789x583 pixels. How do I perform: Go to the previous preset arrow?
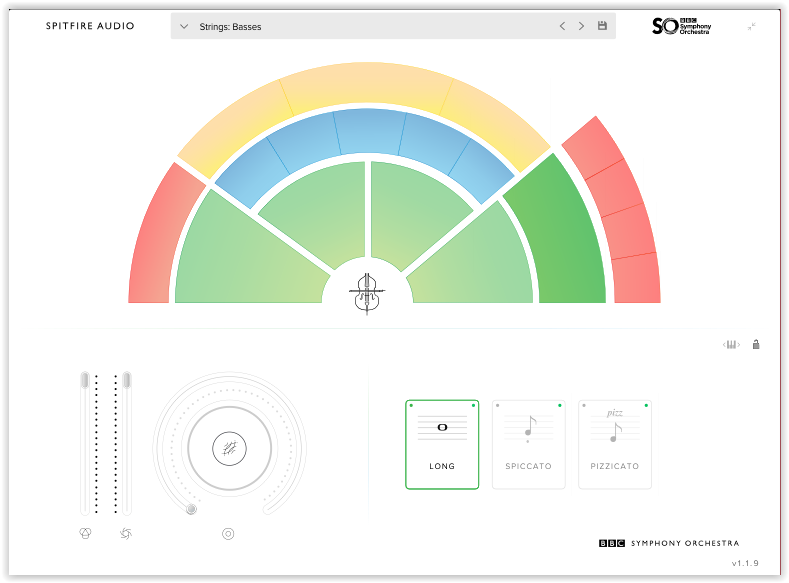[562, 26]
